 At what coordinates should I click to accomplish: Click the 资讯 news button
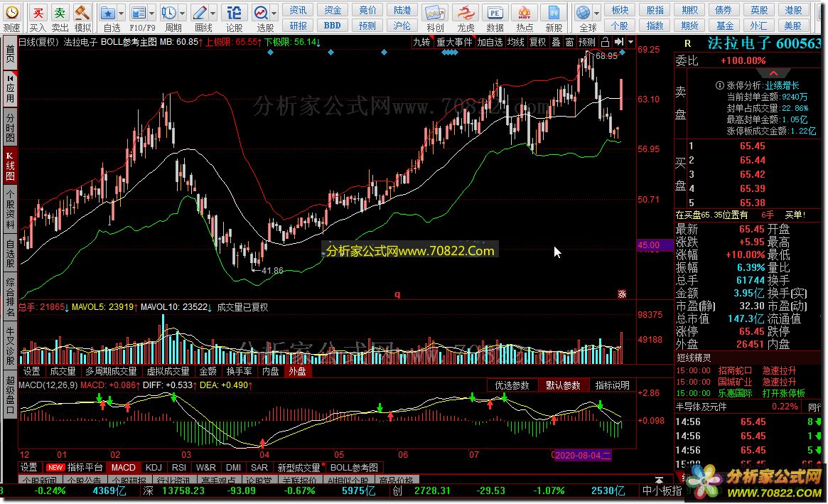pyautogui.click(x=298, y=10)
